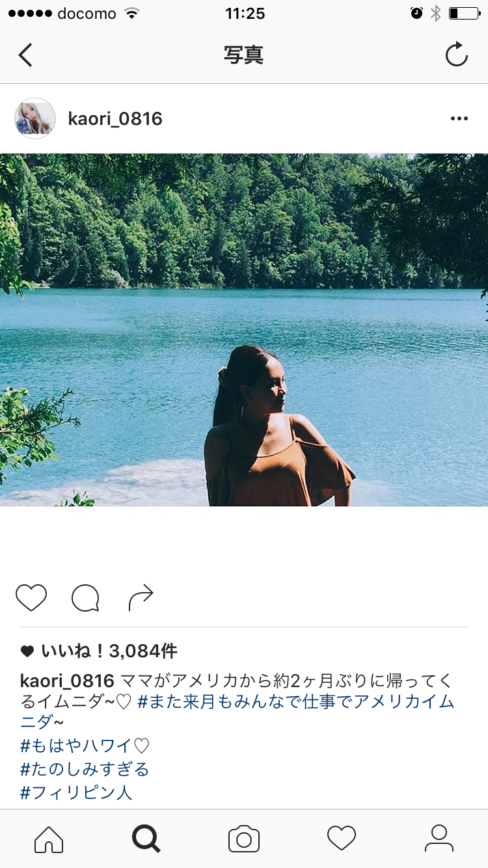Open the Activity heart tab
Screen dimensions: 488x868
click(x=342, y=839)
